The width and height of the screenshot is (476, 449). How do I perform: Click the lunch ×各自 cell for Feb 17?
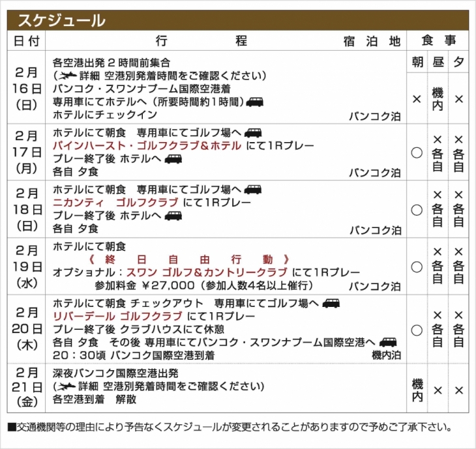[x=438, y=153]
